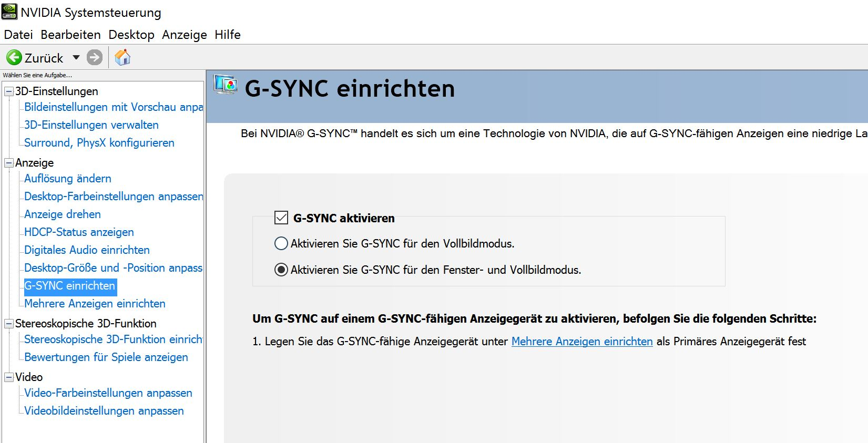
Task: Open the Datei menu
Action: 18,35
